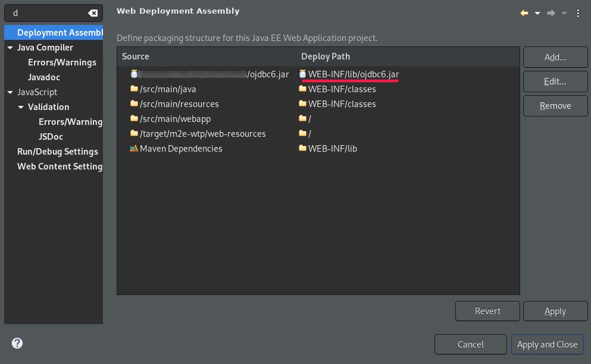Collapse the Validation tree node
This screenshot has width=591, height=364.
click(x=21, y=107)
